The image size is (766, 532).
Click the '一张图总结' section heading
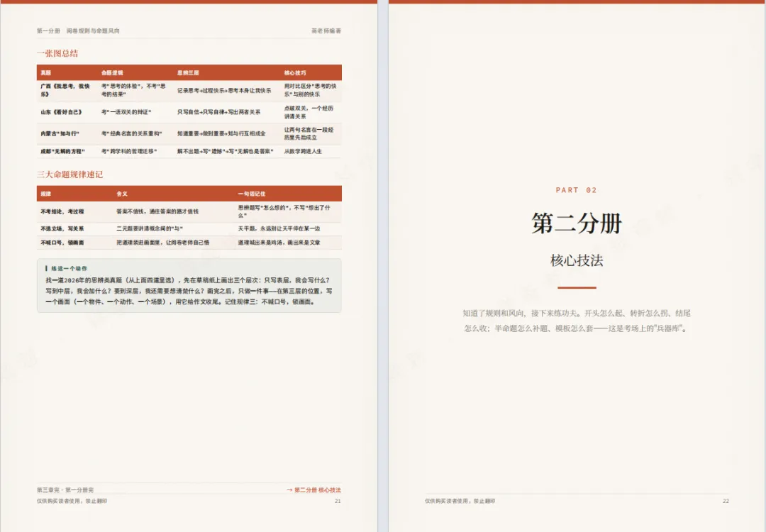coord(57,53)
